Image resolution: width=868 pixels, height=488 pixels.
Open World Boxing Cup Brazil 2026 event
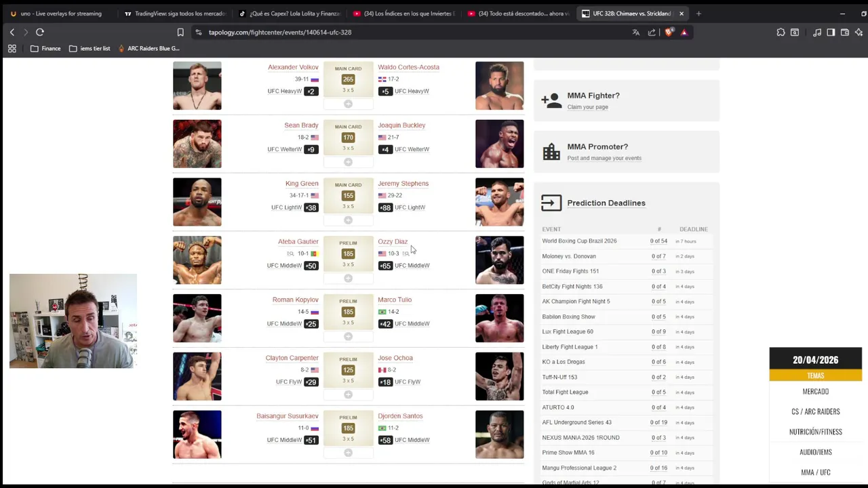point(579,241)
